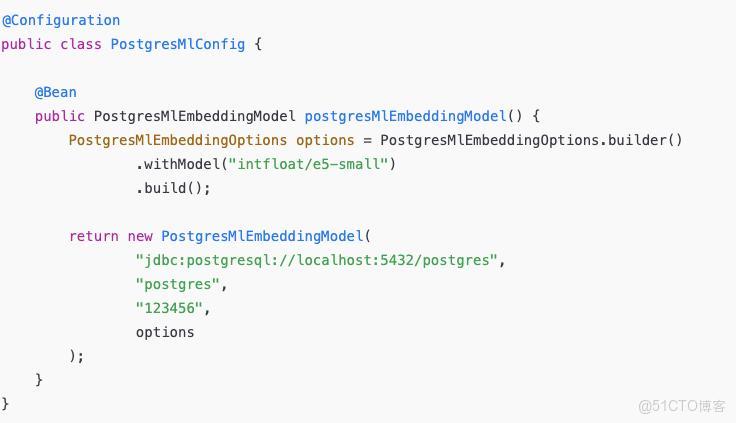Click the options variable name before equals sign
The height and width of the screenshot is (423, 736).
click(x=325, y=140)
